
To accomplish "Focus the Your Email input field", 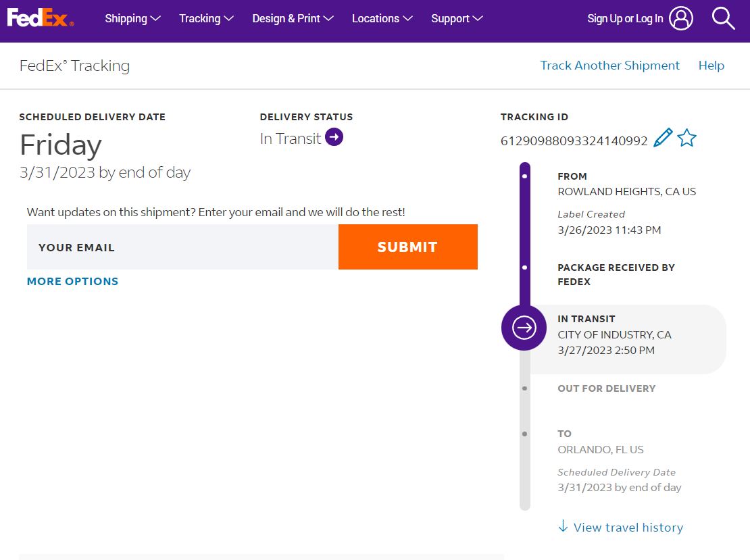I will [x=182, y=247].
